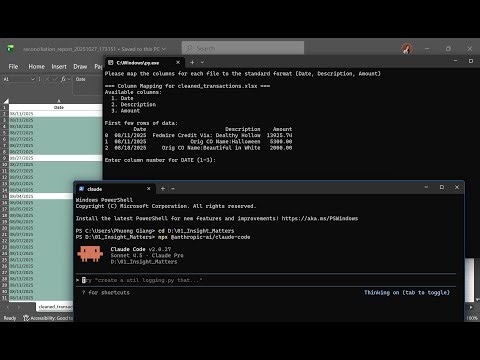Click the previous sheet arrow in Excel

pos(8,307)
